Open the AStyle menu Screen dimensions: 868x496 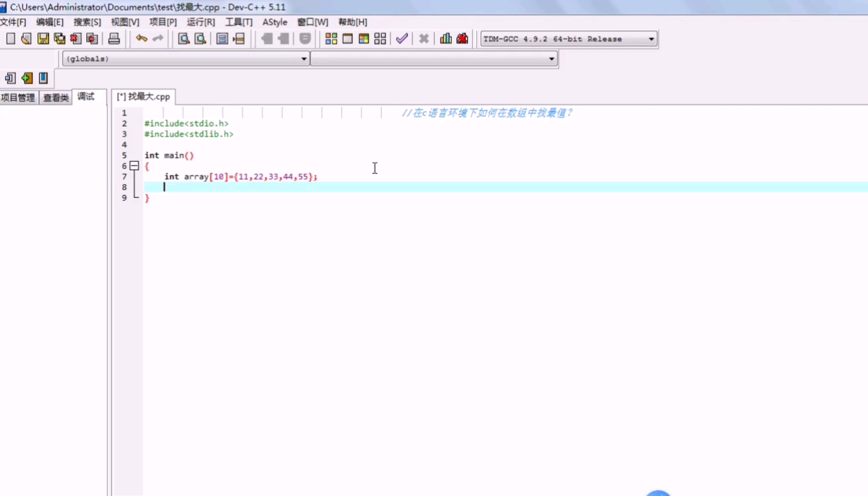click(275, 22)
